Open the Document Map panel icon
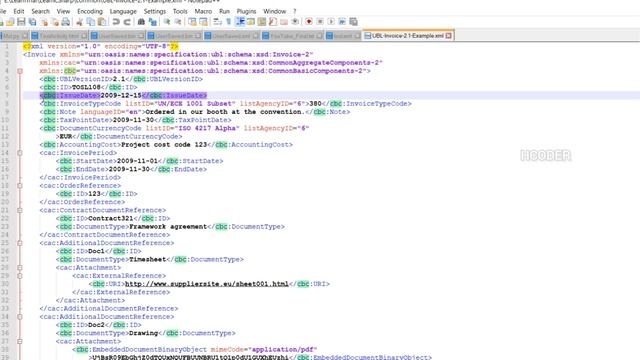The width and height of the screenshot is (640, 360). point(262,22)
